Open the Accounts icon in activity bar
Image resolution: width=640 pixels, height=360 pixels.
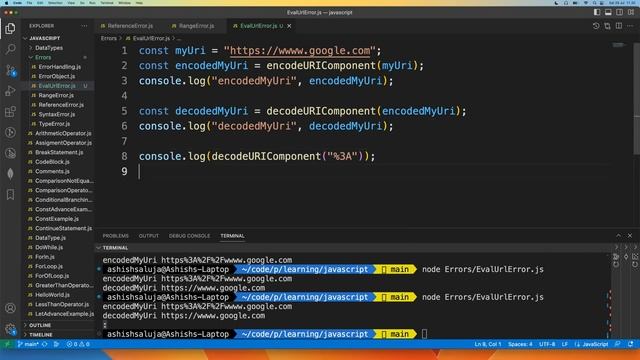pos(11,308)
